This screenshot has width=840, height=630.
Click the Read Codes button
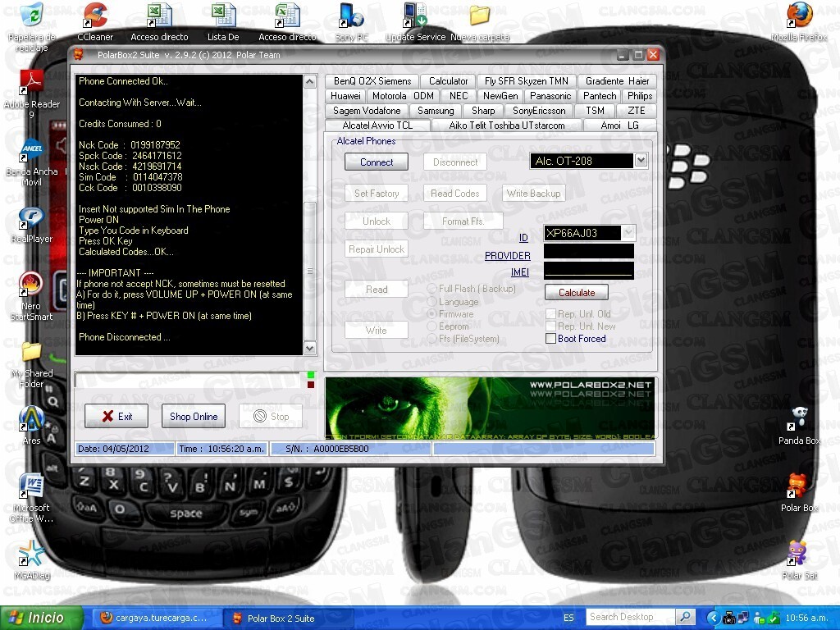click(454, 194)
